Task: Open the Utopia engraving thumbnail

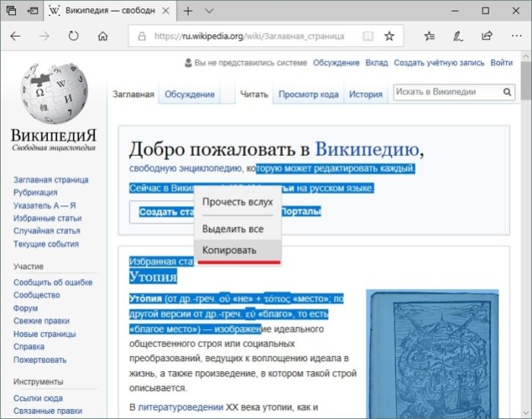Action: (x=432, y=354)
